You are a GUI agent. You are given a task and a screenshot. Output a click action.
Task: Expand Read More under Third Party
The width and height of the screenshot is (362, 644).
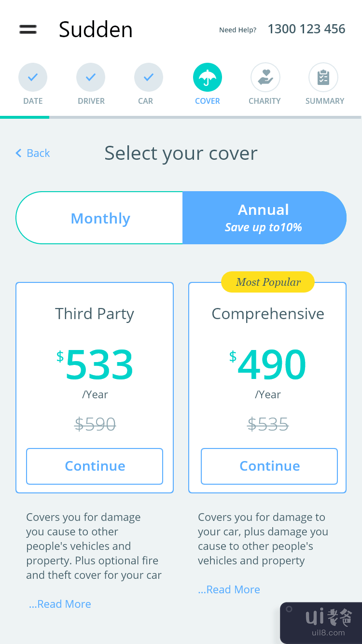(60, 604)
